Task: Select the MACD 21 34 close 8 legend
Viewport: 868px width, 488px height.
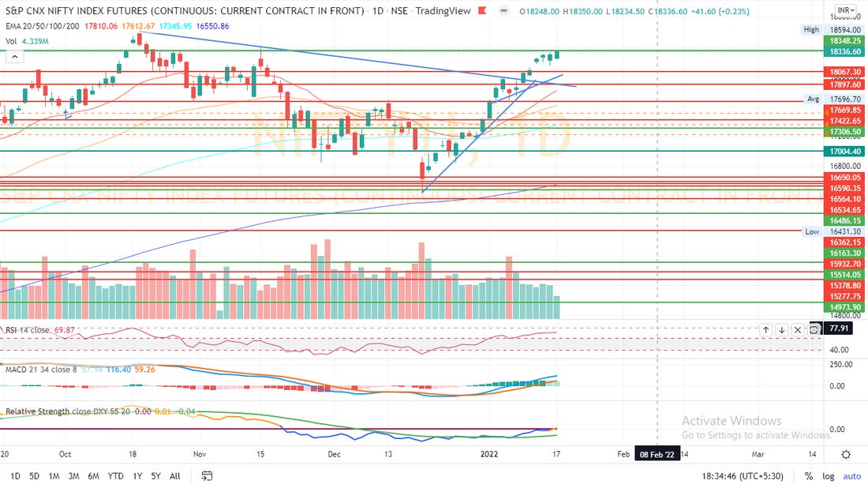Action: pos(41,370)
